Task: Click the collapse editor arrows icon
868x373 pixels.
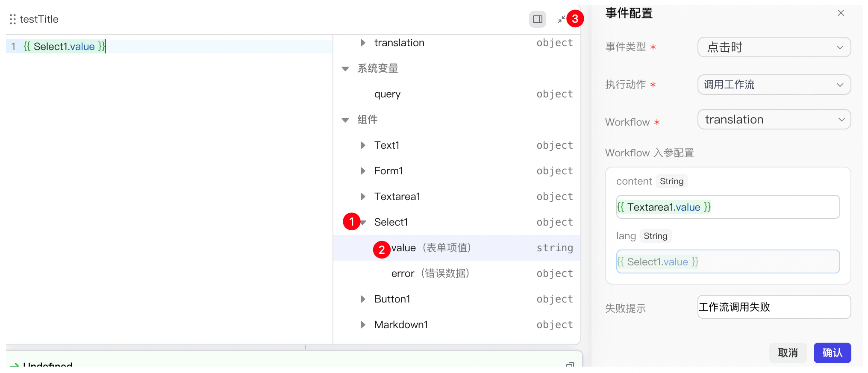Action: click(561, 19)
